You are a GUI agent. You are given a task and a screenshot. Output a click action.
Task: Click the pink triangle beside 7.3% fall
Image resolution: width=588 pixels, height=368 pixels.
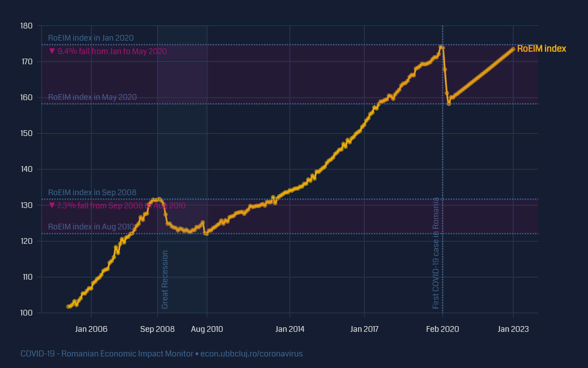pyautogui.click(x=52, y=205)
